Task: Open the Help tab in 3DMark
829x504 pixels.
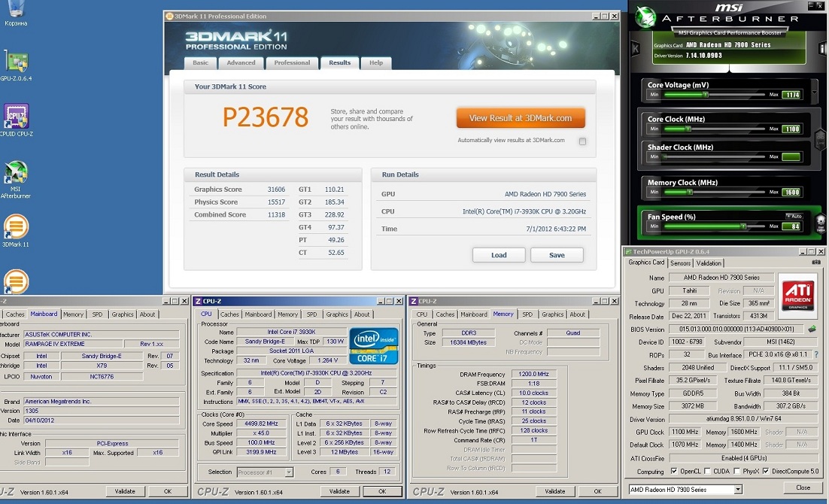Action: (x=376, y=63)
